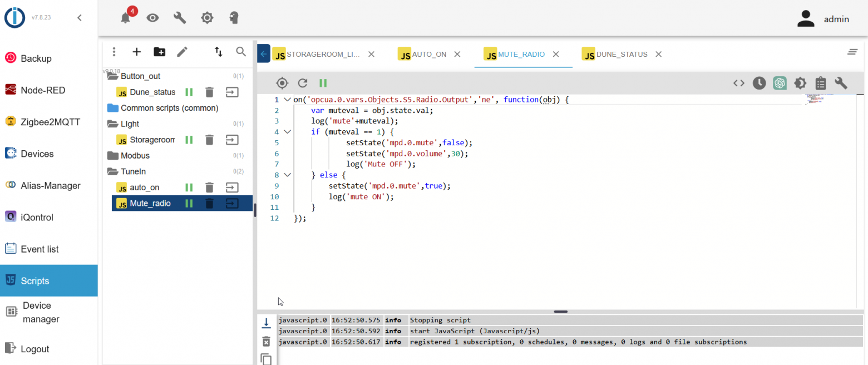
Task: Open Mute_radio script instance icon
Action: (232, 204)
